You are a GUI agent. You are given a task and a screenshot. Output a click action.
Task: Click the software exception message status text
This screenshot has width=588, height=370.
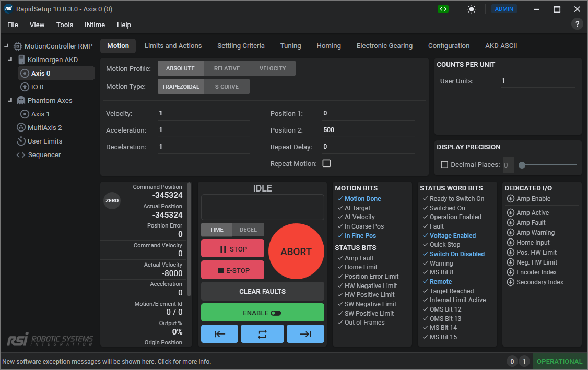107,362
